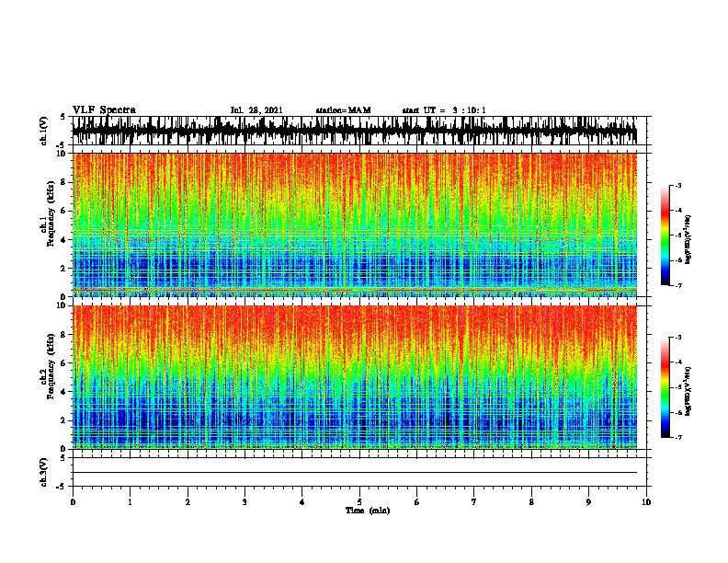Click time-axis tick label "9"

pyautogui.click(x=588, y=501)
